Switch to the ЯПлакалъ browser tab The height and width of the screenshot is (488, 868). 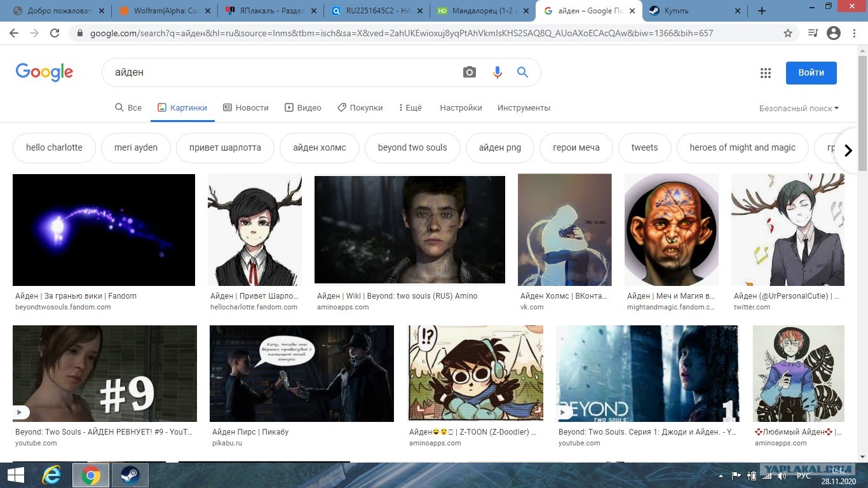(x=271, y=11)
